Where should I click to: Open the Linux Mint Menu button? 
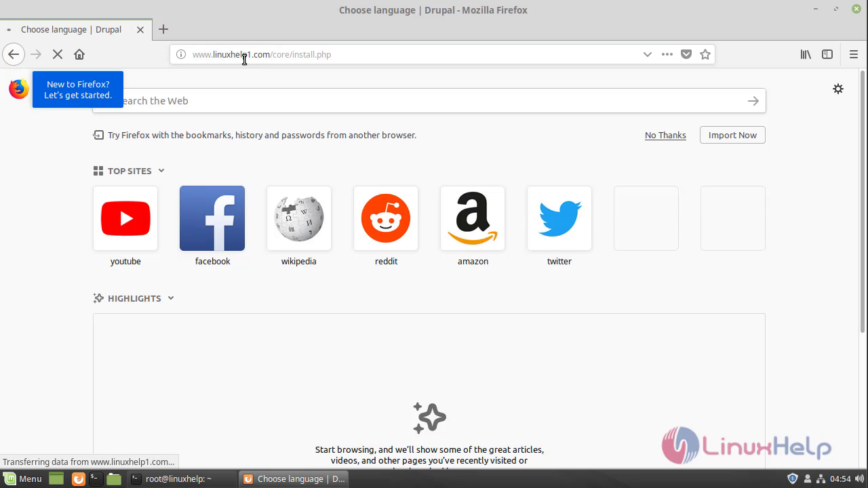tap(23, 479)
